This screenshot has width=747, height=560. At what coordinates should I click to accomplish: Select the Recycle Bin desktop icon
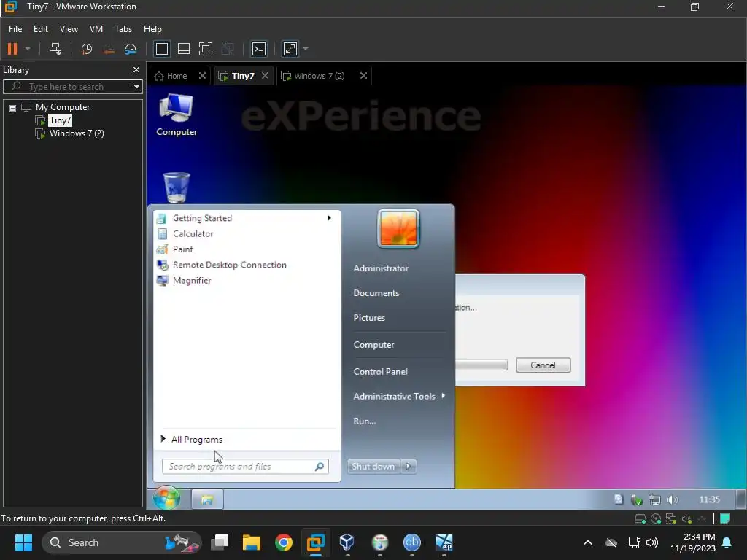[x=177, y=187]
